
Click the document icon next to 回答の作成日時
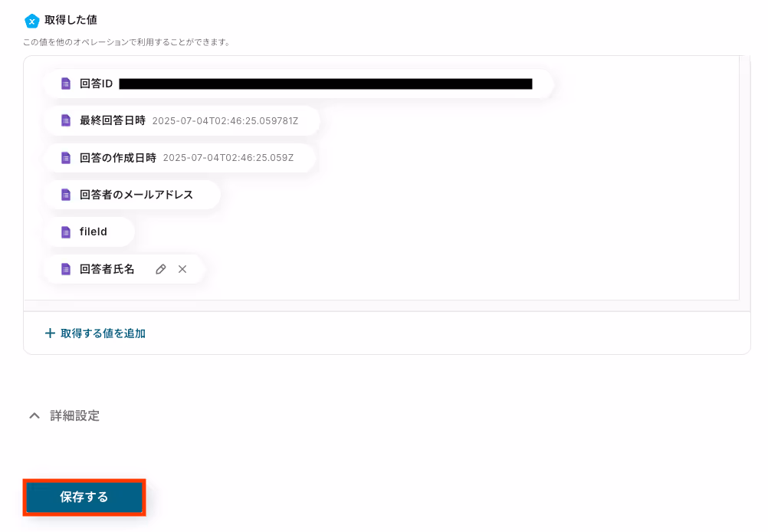(66, 158)
